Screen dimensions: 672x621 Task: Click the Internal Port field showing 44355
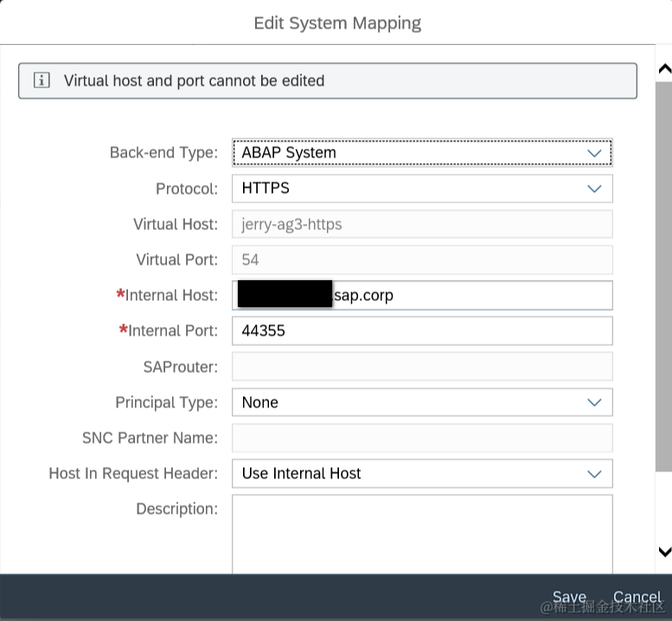(422, 331)
